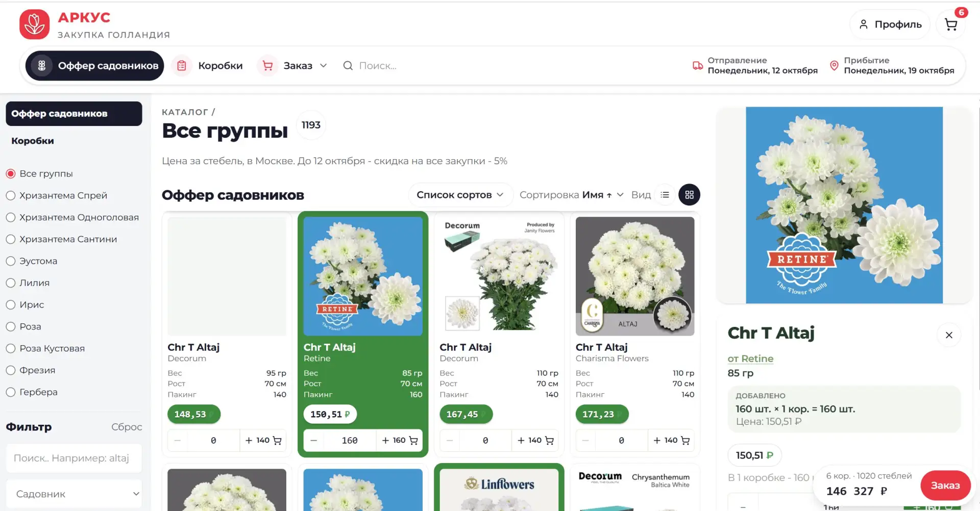Open the Charisma Flowers Chr T Altaj thumbnail
980x511 pixels.
635,276
